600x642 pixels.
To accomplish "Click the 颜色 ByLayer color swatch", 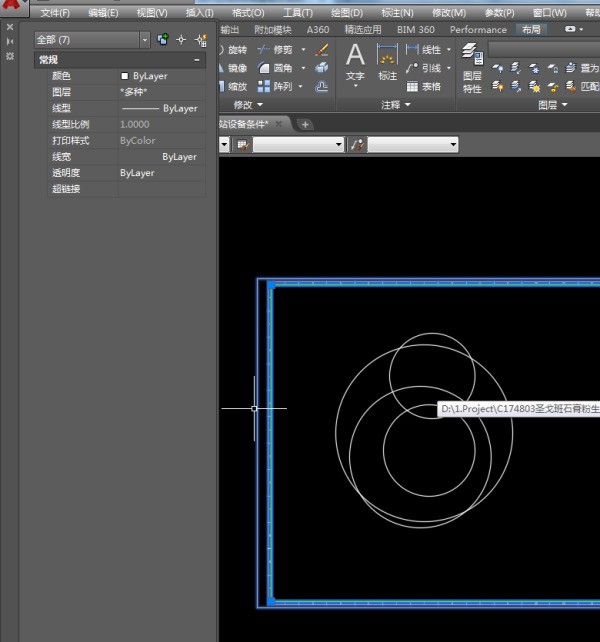I will coord(125,76).
